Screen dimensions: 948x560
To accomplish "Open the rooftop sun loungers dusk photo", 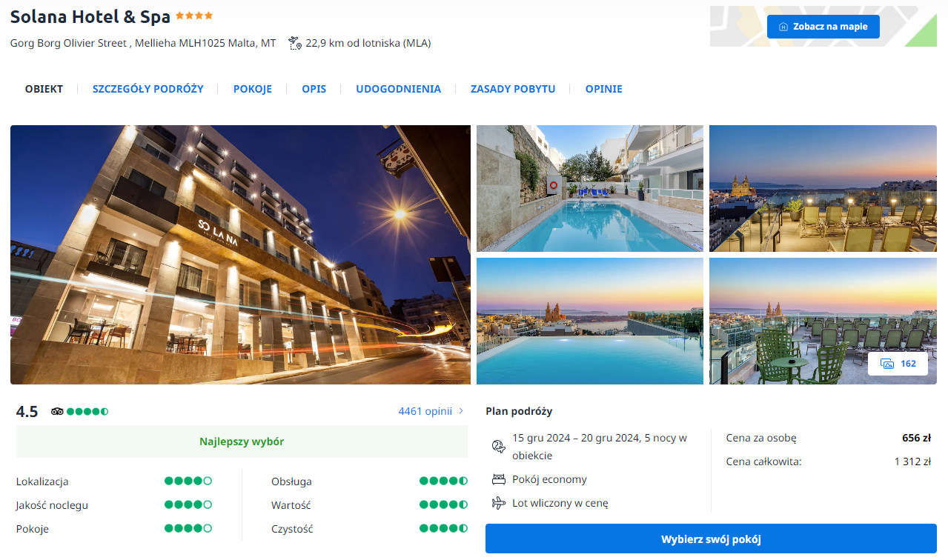I will 823,188.
